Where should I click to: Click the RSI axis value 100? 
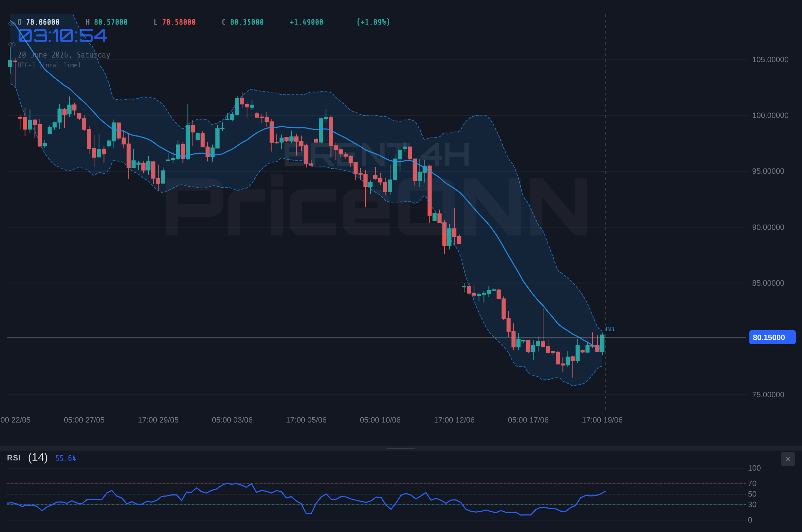(x=754, y=468)
